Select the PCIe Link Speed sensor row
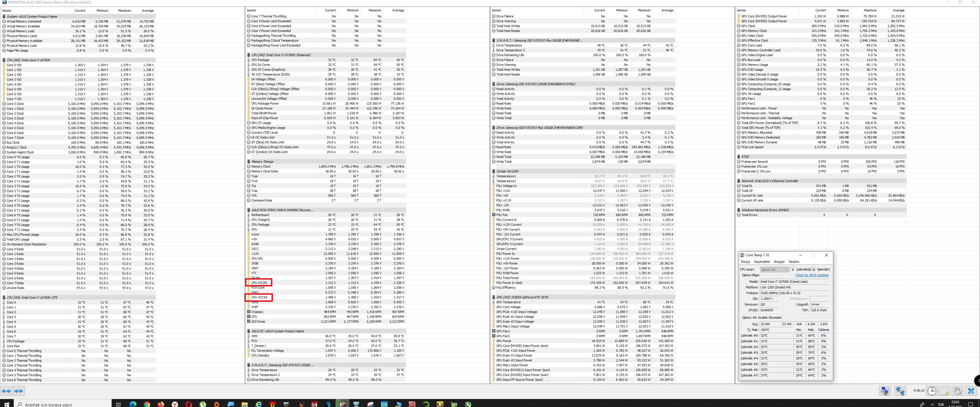 (x=821, y=147)
